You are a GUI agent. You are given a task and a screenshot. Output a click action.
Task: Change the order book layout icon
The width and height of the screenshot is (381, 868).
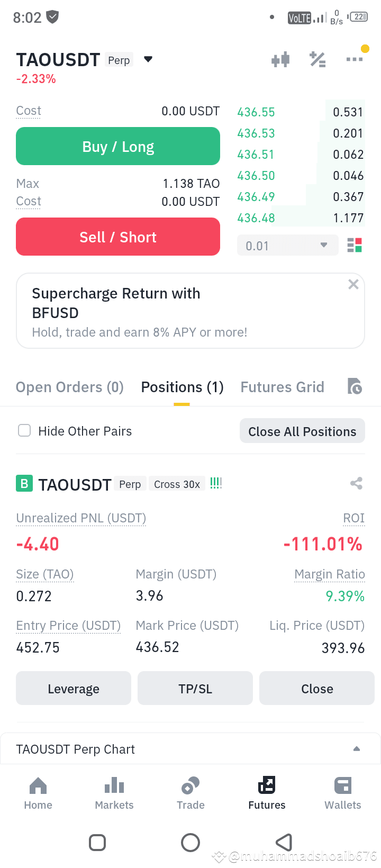tap(355, 245)
